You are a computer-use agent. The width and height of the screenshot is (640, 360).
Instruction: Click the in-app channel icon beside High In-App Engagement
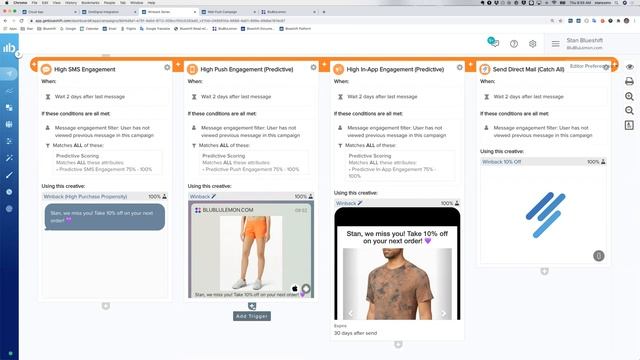pos(338,69)
